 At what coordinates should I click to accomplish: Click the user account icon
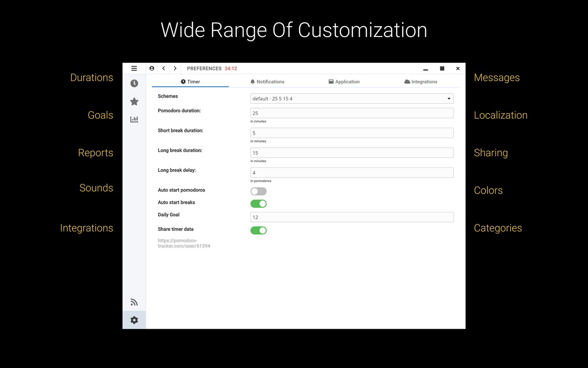coord(152,68)
